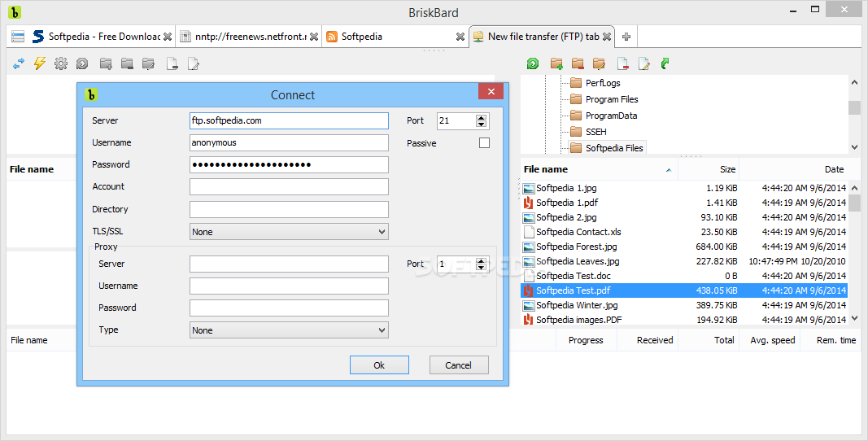Select SSEH folder in tree

[x=595, y=132]
